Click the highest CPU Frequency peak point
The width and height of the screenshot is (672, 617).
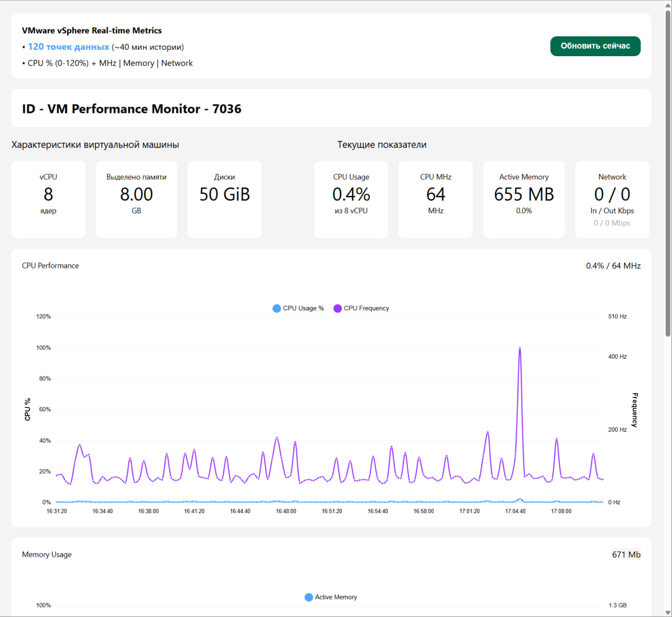[x=520, y=348]
